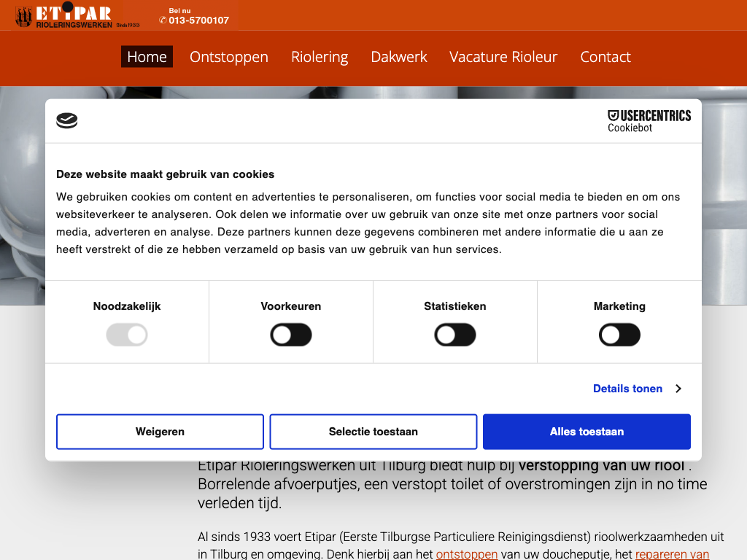Follow the 'repareren van' link in text
Image resolution: width=747 pixels, height=560 pixels.
click(x=672, y=554)
